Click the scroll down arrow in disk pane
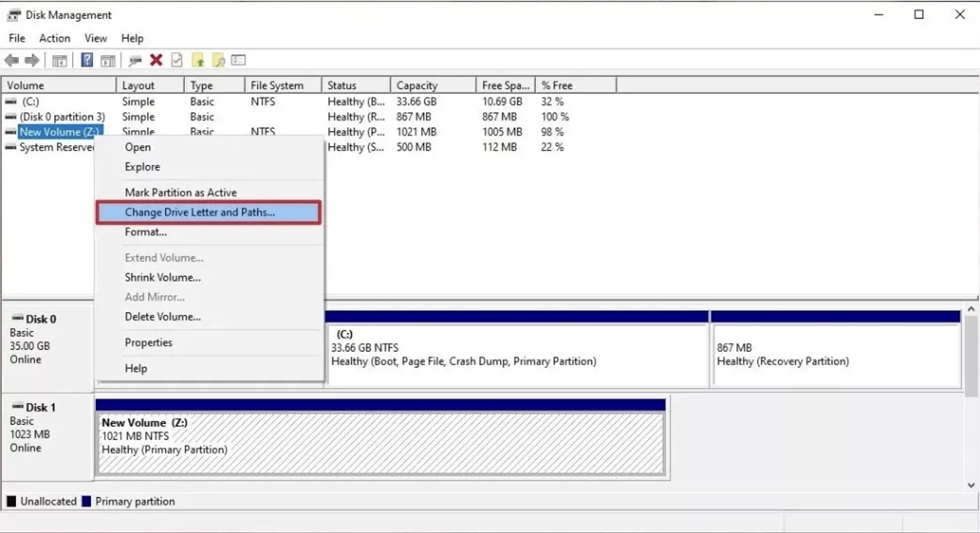The height and width of the screenshot is (533, 980). tap(971, 485)
